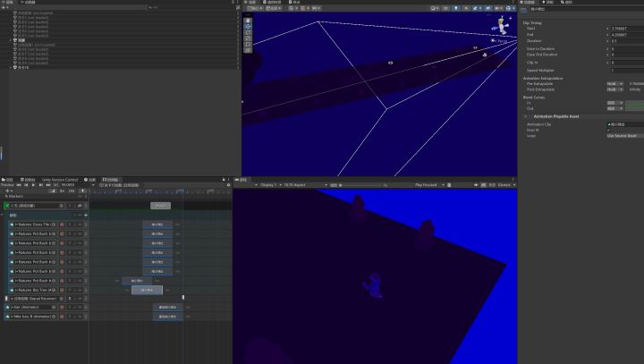The height and width of the screenshot is (364, 644).
Task: Select the Inspector tab
Action: (x=529, y=2)
